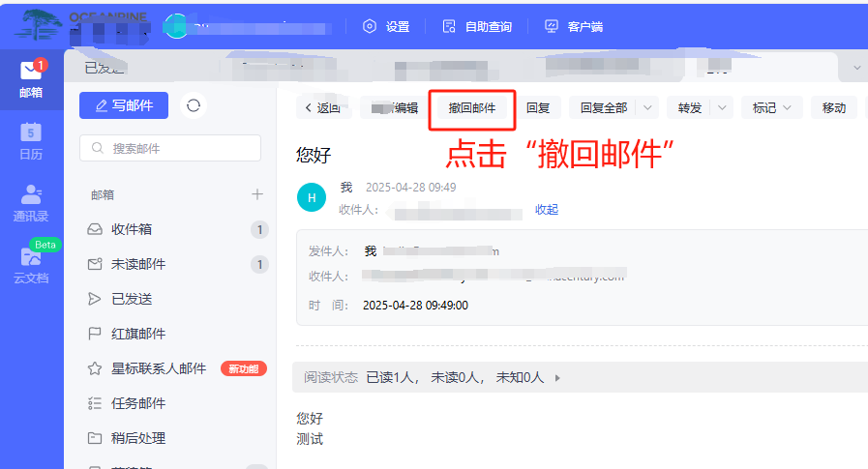Click the unread count badge beside 未读邮件
The height and width of the screenshot is (469, 868).
point(259,264)
